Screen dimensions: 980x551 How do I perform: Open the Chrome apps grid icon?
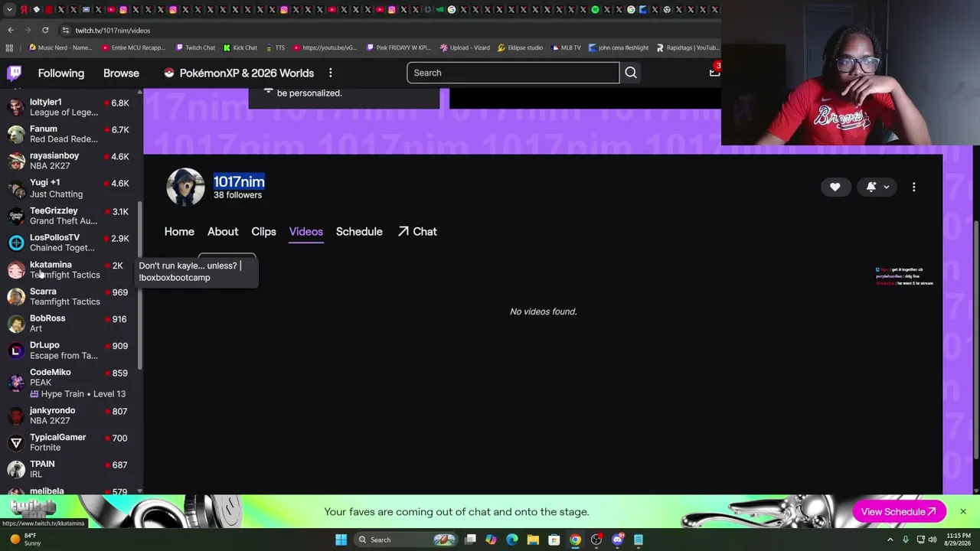click(x=9, y=47)
